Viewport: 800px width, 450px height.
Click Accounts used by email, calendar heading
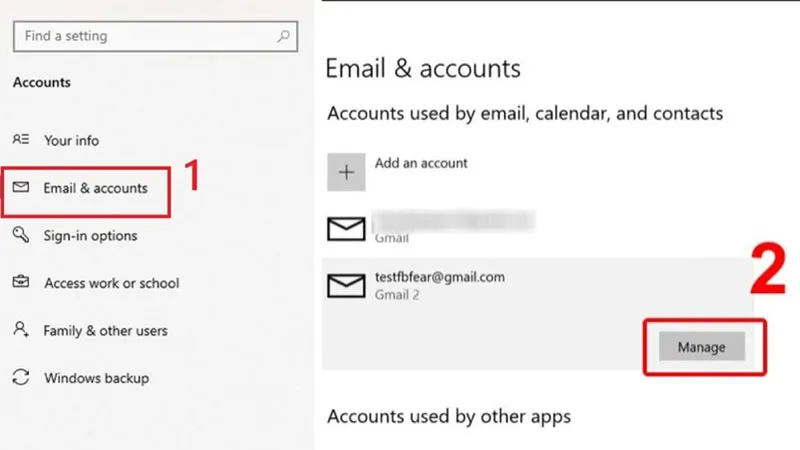(x=525, y=113)
